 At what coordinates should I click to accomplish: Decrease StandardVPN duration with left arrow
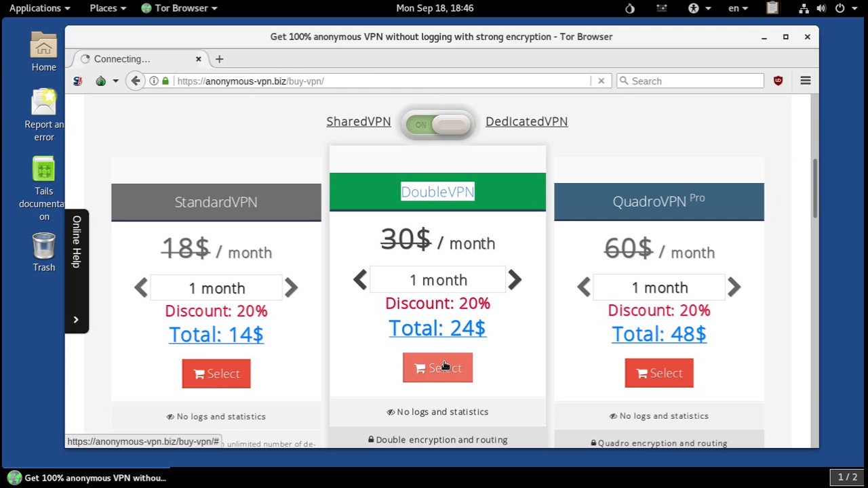click(140, 288)
